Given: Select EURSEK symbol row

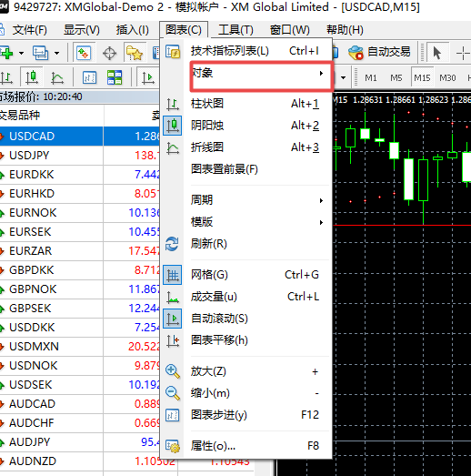Looking at the screenshot, I should tap(79, 232).
